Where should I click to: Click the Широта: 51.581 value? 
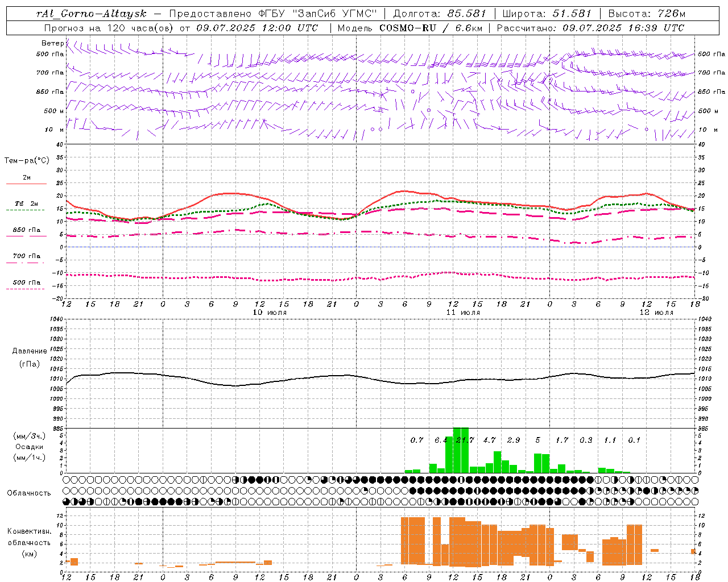point(547,14)
